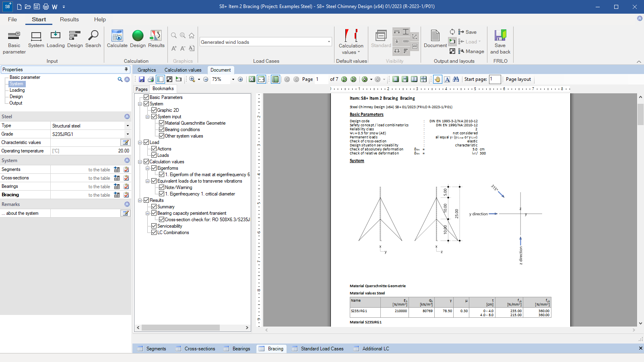This screenshot has height=362, width=644.
Task: Click the Operating temperature value field
Action: pyautogui.click(x=90, y=151)
